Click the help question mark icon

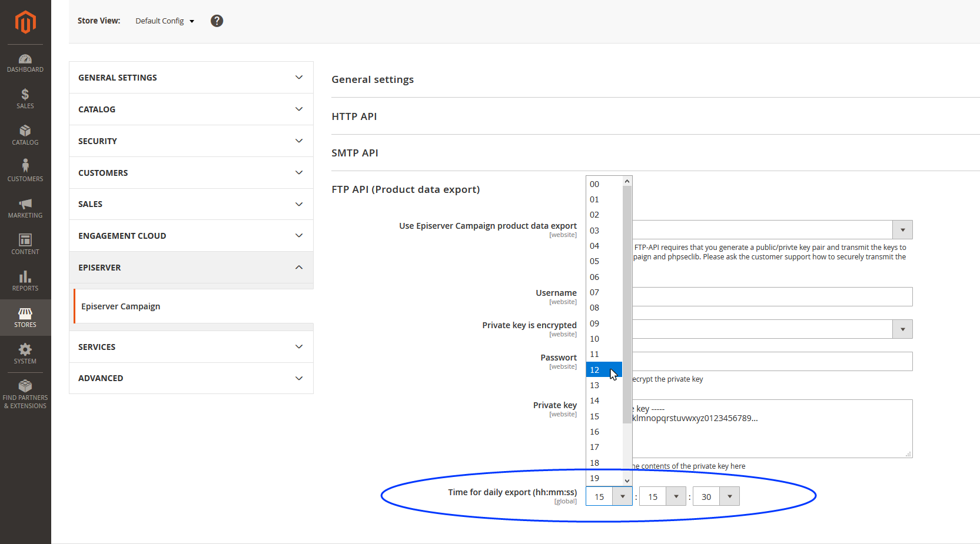(217, 21)
